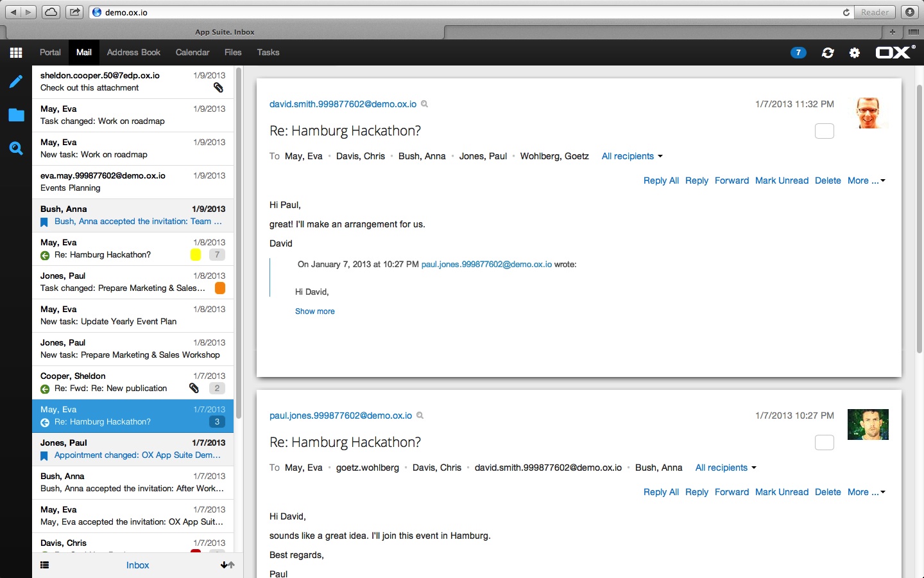924x578 pixels.
Task: Switch to the Calendar tab
Action: [x=193, y=53]
